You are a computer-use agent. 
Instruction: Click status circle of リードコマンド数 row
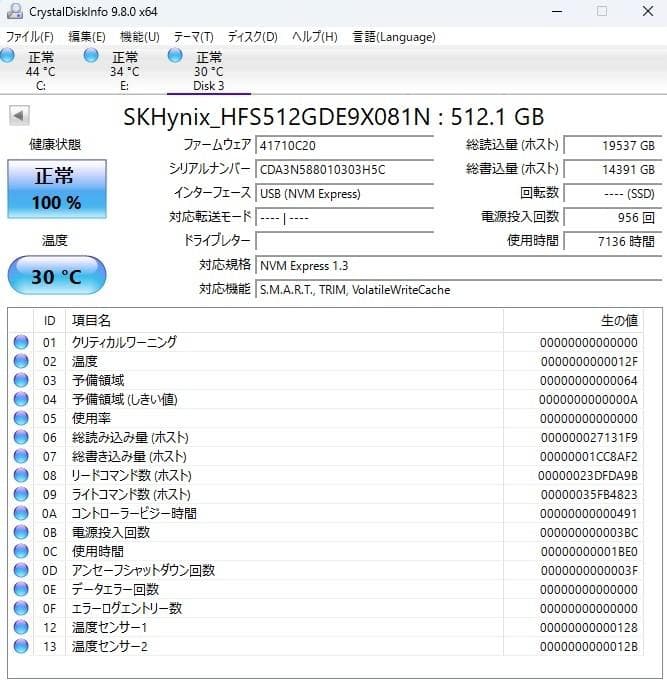click(21, 475)
